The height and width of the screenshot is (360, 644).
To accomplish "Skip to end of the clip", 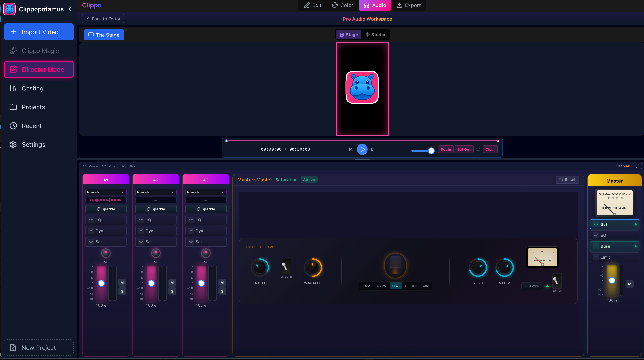I will (x=373, y=149).
